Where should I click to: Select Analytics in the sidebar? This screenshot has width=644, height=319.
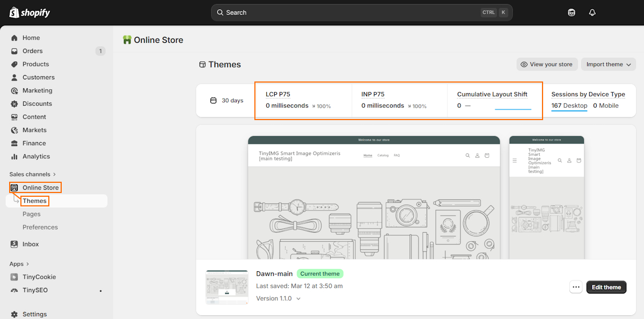click(x=36, y=156)
